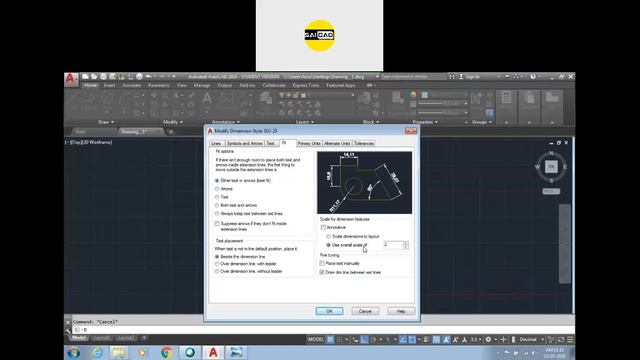Select 'Beside the dimension line' radio
Viewport: 640px width, 360px height.
pyautogui.click(x=217, y=257)
